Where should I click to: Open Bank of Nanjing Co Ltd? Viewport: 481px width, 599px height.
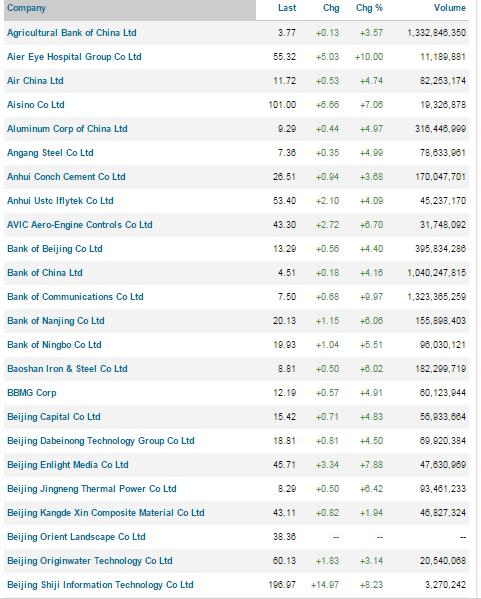(56, 321)
